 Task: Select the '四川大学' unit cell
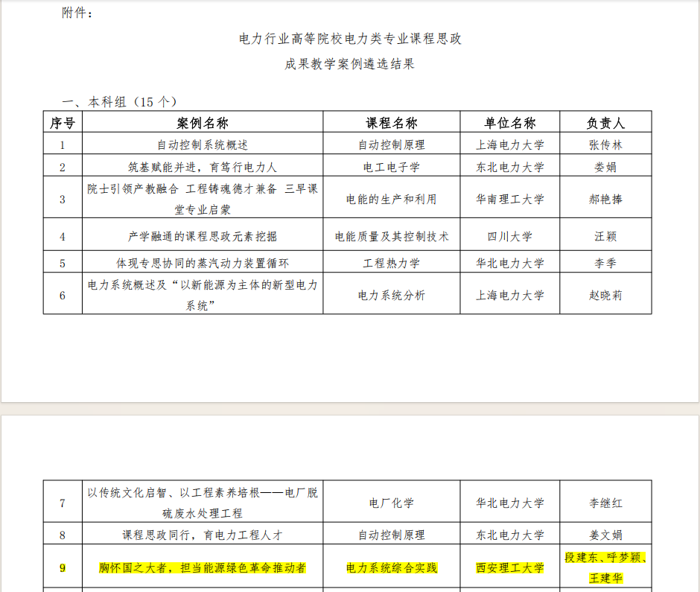coord(510,237)
